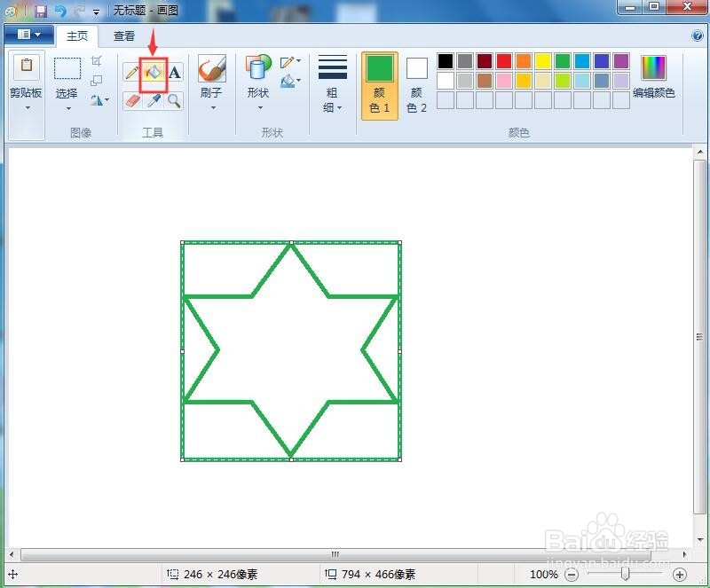710x588 pixels.
Task: Click the horizontal scrollbar left arrow
Action: tap(12, 554)
